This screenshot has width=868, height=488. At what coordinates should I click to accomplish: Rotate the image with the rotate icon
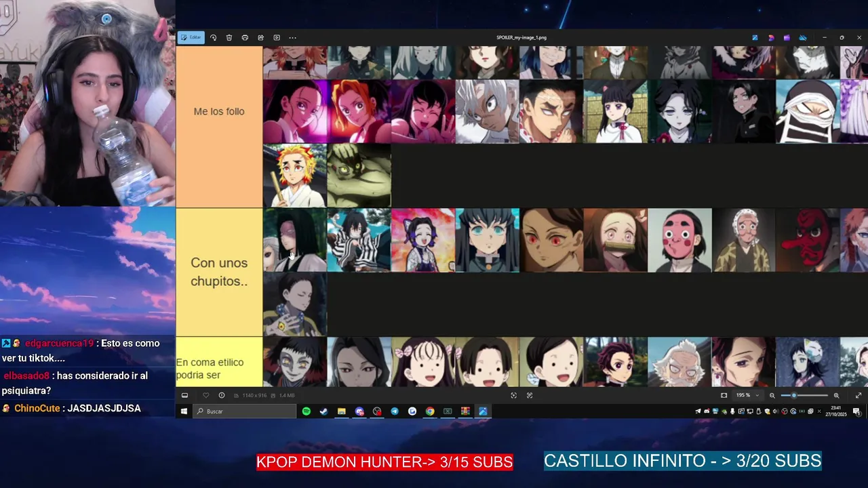pos(214,37)
